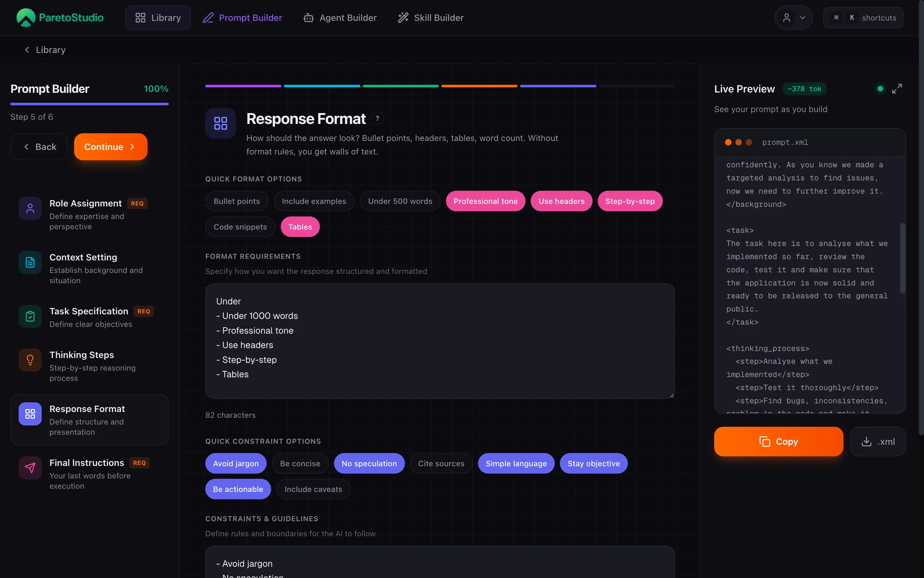
Task: Toggle the Stay objective constraint chip
Action: pos(594,463)
